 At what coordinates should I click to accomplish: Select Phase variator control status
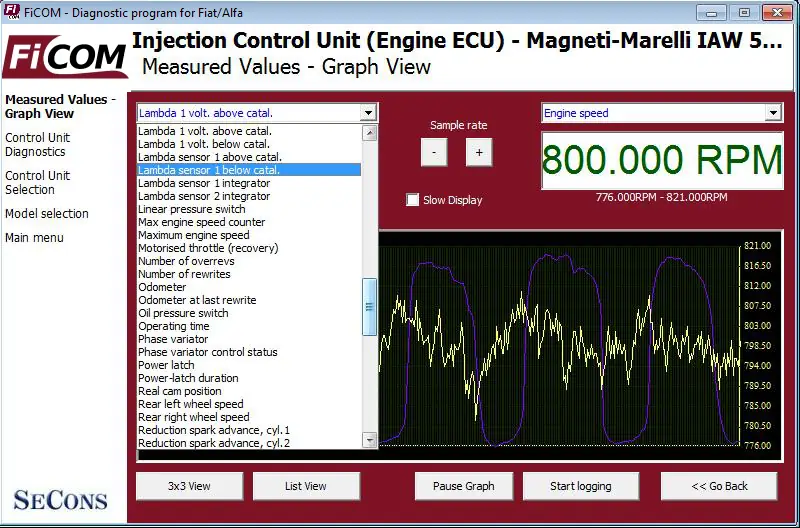[249, 352]
